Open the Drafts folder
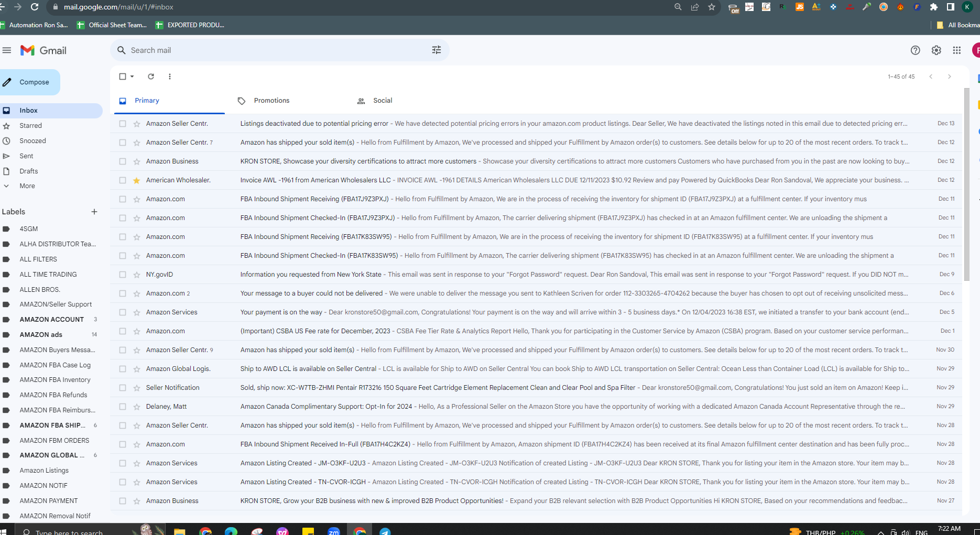The image size is (980, 535). [x=28, y=171]
